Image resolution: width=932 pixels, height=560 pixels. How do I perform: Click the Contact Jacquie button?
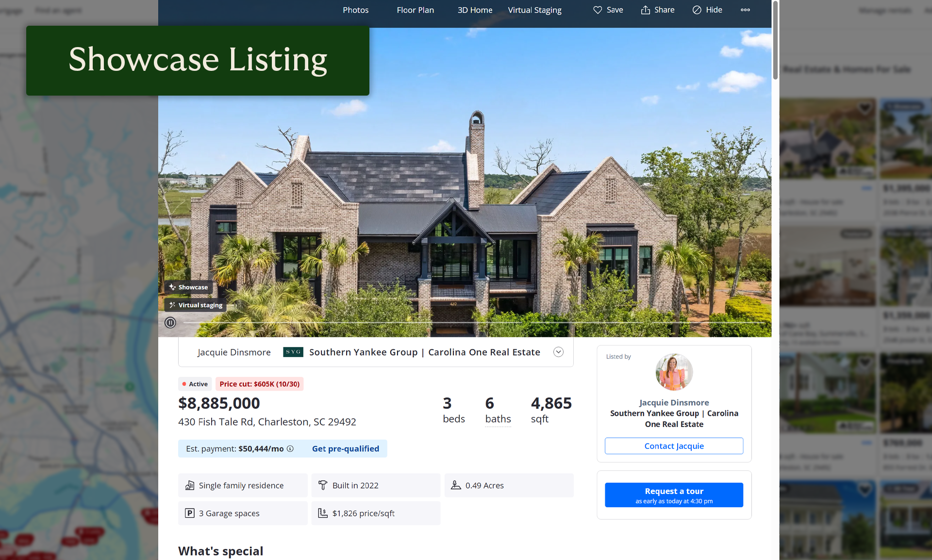click(x=674, y=446)
